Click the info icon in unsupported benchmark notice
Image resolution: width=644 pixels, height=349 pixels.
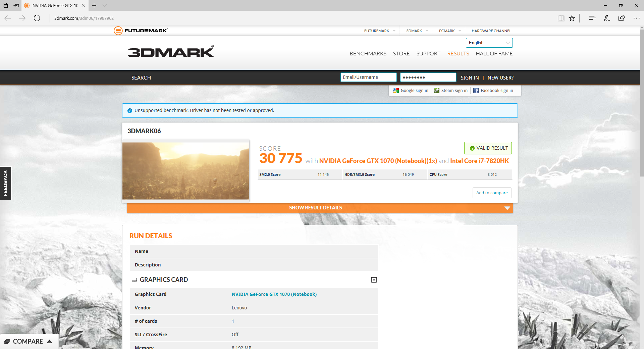tap(130, 111)
